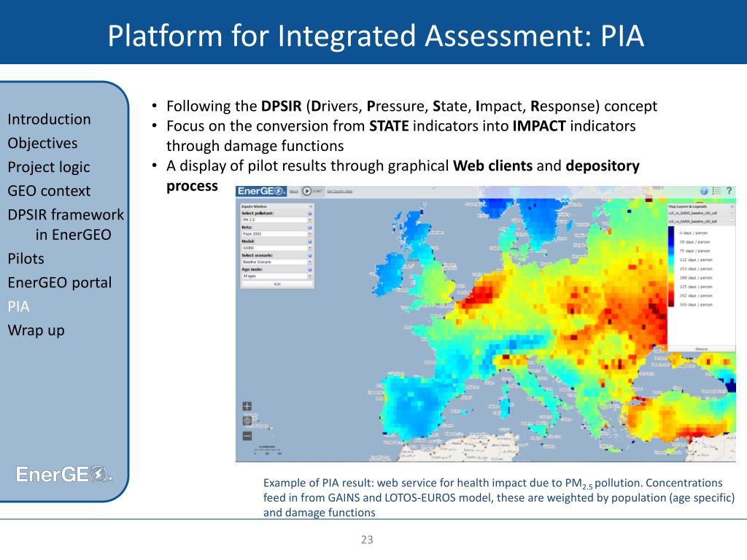This screenshot has width=747, height=560.
Task: Click the 'Following the DPSIR' bullet text
Action: (411, 106)
